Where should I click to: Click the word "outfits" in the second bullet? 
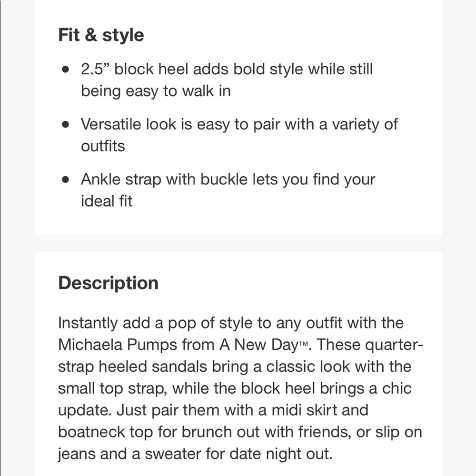[x=103, y=146]
